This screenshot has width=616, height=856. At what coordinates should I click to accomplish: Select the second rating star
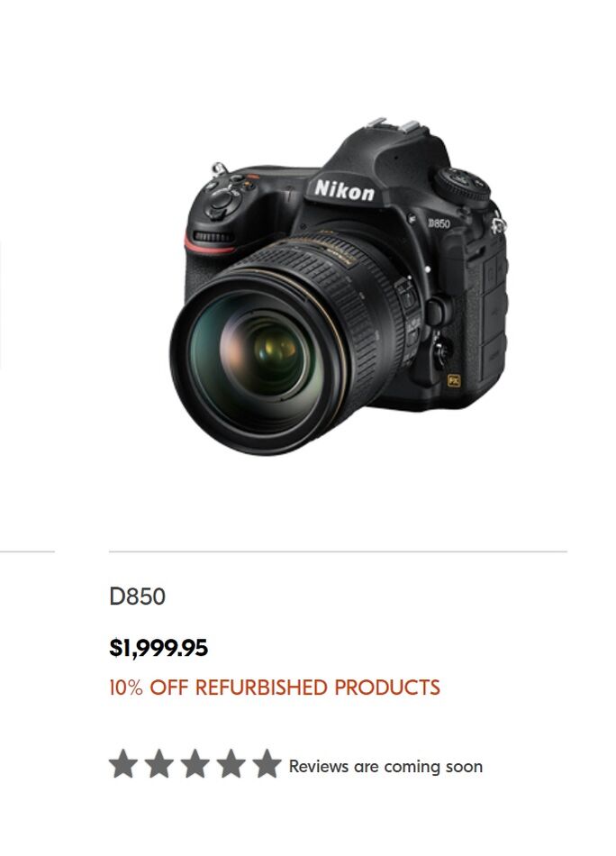tap(159, 763)
